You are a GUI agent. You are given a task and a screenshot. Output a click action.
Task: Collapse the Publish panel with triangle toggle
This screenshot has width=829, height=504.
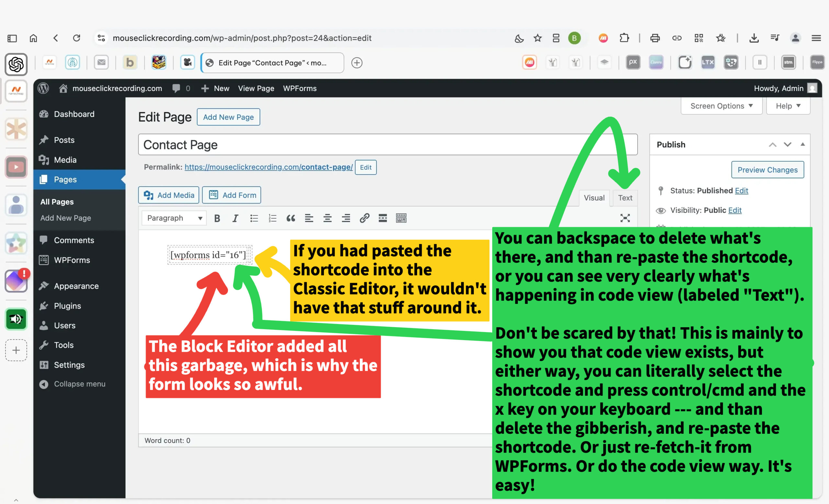[x=803, y=144]
